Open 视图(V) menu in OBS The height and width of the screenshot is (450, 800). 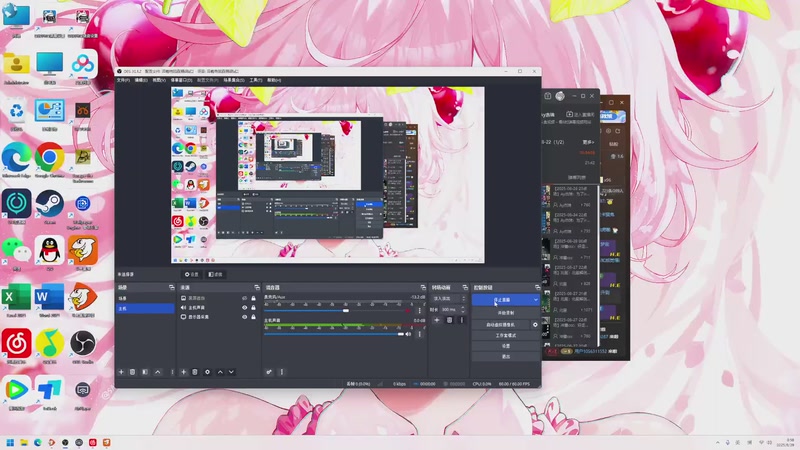pyautogui.click(x=159, y=80)
